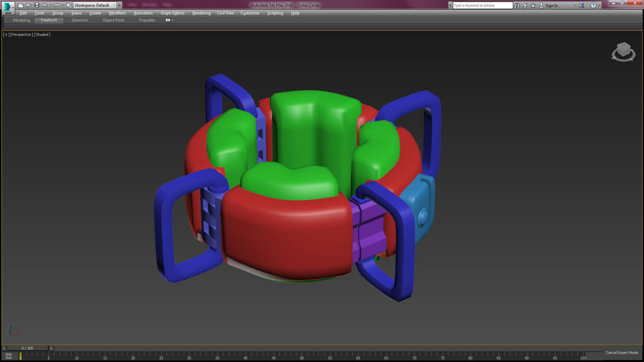Click the Shaded viewport label
Screen dimensions: 644x362
coord(42,34)
